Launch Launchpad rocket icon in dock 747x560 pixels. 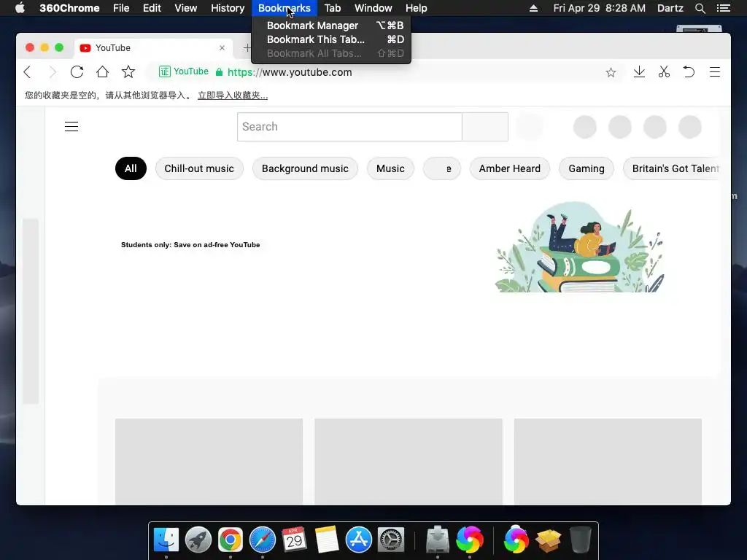click(198, 540)
